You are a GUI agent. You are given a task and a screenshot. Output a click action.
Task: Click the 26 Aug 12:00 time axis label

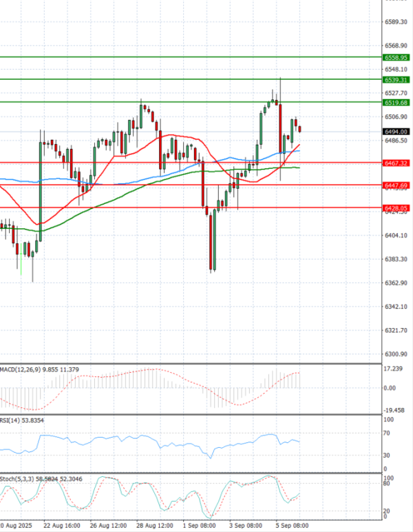point(109,526)
